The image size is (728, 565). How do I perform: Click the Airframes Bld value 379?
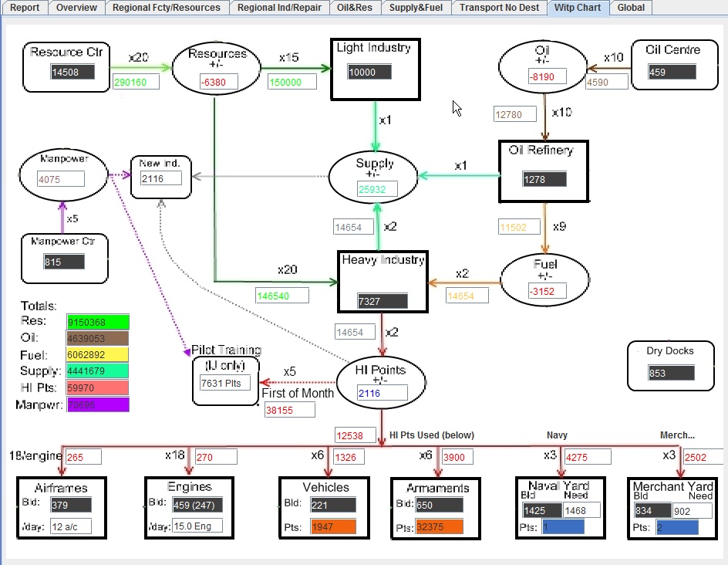pyautogui.click(x=71, y=505)
